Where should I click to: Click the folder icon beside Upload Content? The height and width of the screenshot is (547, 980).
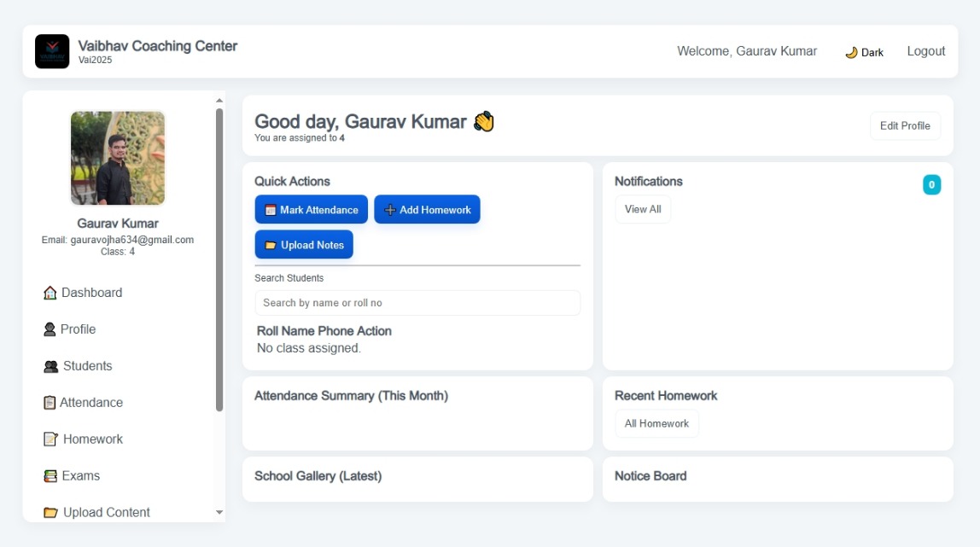51,513
